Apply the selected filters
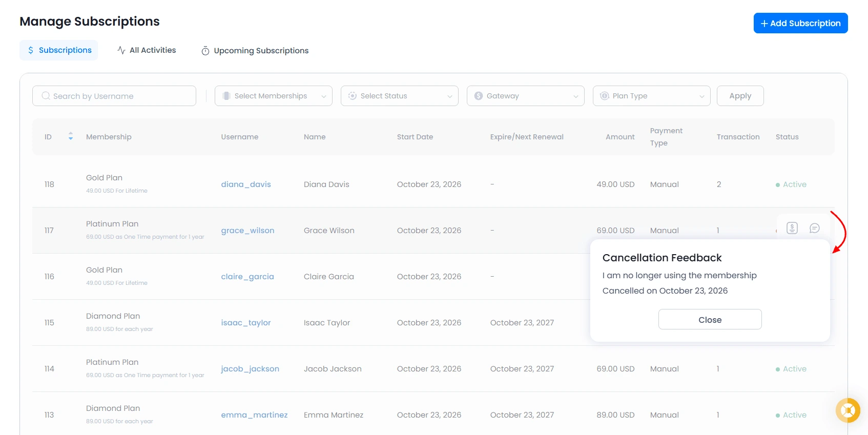Screen dimensions: 868x435 pos(740,96)
